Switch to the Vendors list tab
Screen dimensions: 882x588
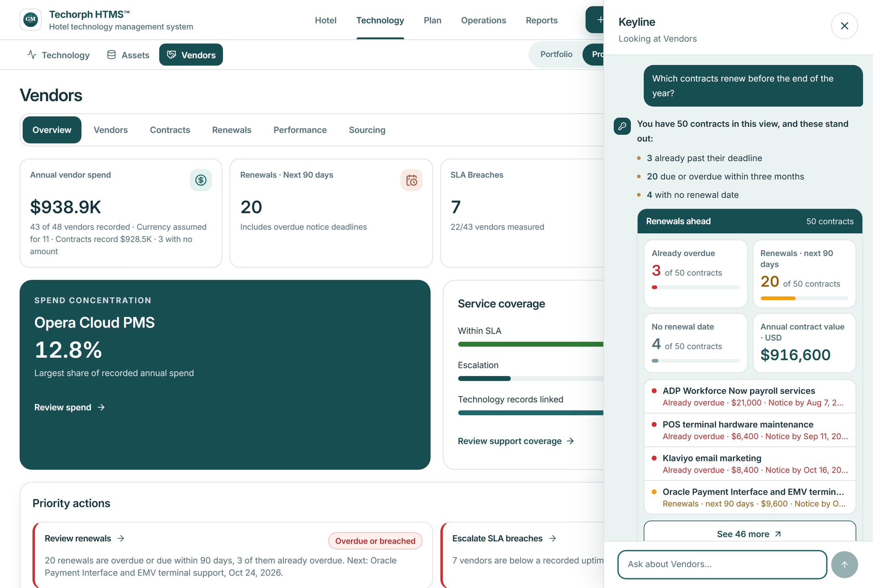[x=111, y=130]
